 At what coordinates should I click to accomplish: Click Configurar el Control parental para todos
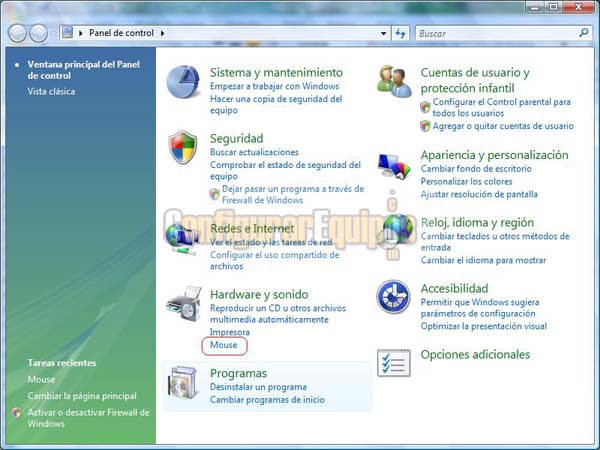502,108
